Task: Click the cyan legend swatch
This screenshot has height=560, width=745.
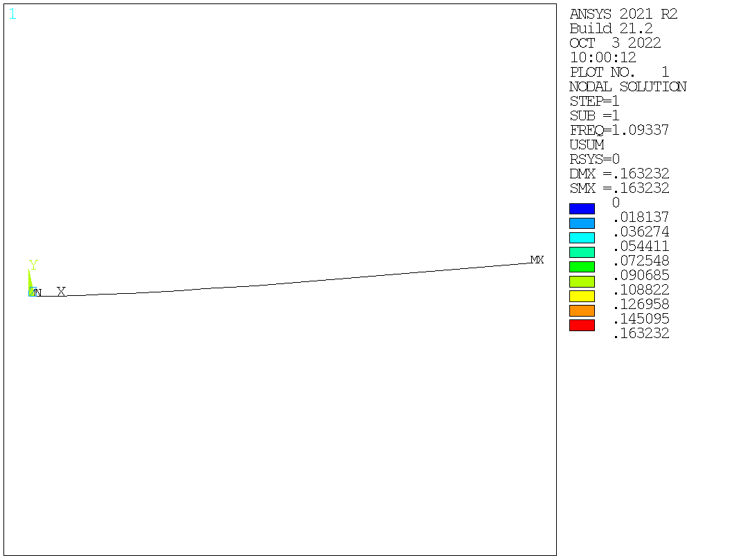Action: 582,238
